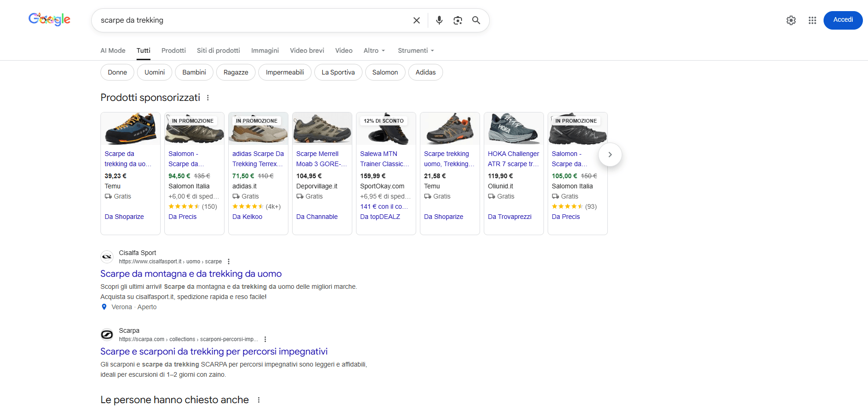Open the Google apps grid

pyautogui.click(x=812, y=20)
